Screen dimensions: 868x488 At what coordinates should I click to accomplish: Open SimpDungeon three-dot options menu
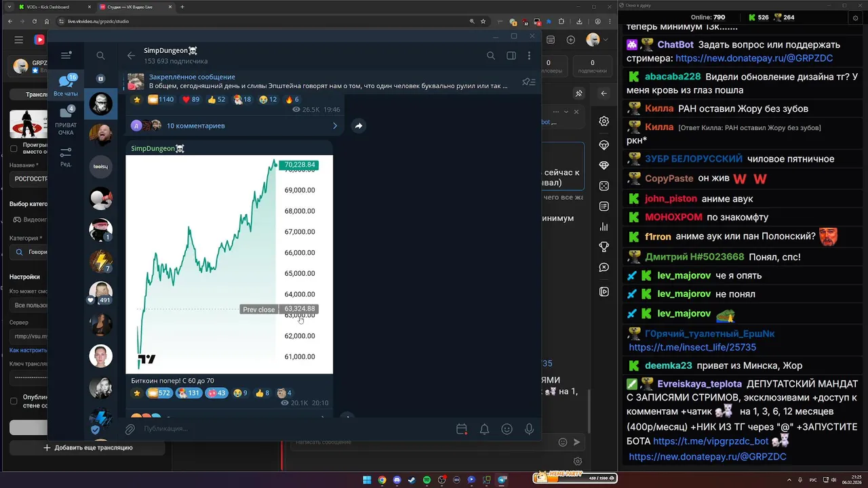click(x=529, y=56)
